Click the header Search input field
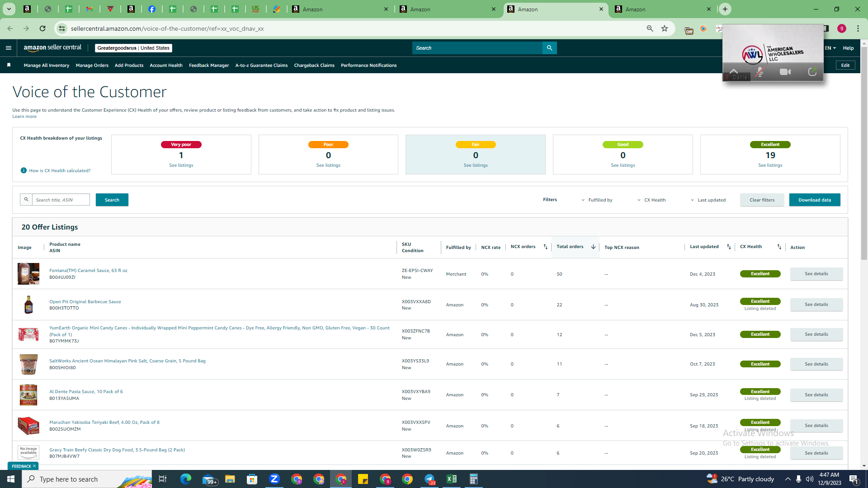The image size is (868, 488). coord(477,48)
